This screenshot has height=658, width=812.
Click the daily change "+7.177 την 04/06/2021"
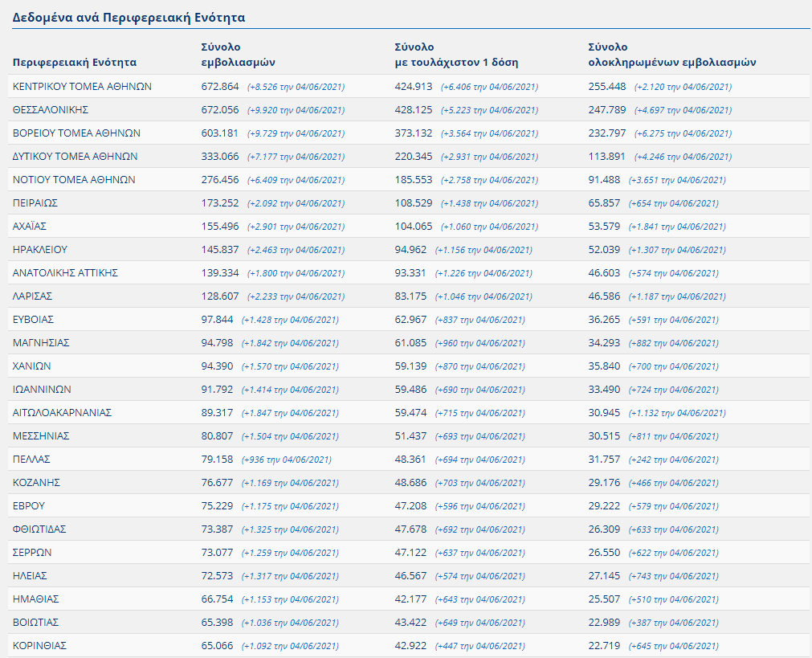tap(296, 157)
